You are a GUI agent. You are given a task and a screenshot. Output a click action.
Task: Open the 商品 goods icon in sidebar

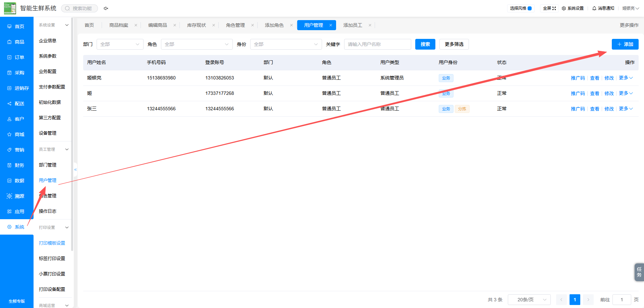coord(9,42)
